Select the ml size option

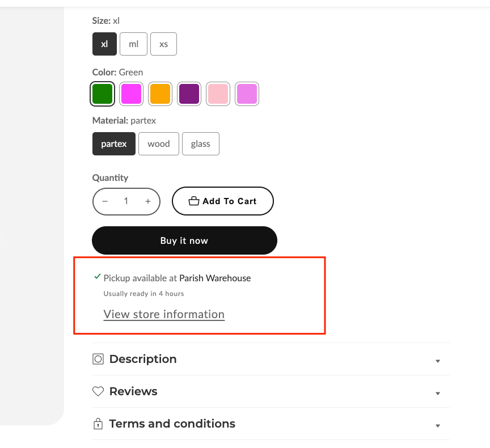(x=133, y=44)
